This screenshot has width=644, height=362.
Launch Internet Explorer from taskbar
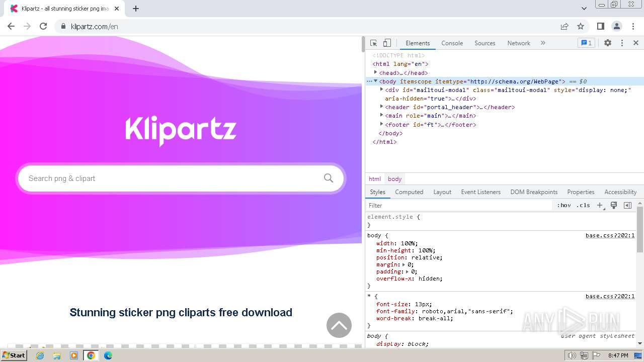pos(40,355)
